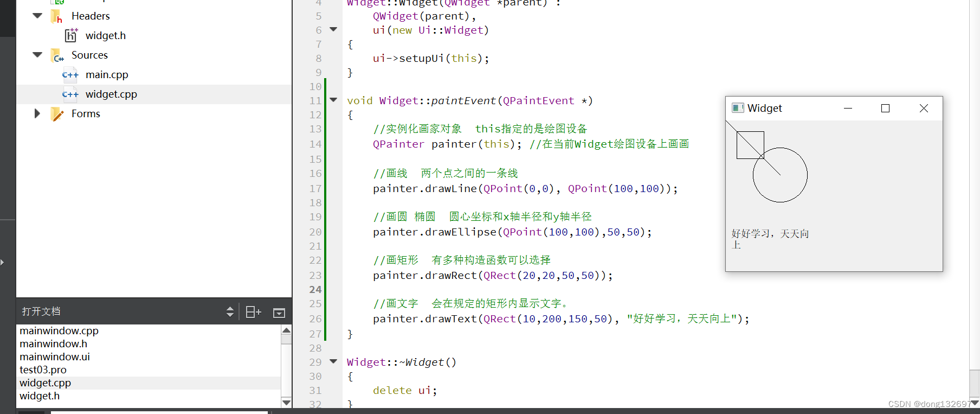Click the widget.cpp C++ file icon
980x414 pixels.
(x=70, y=94)
